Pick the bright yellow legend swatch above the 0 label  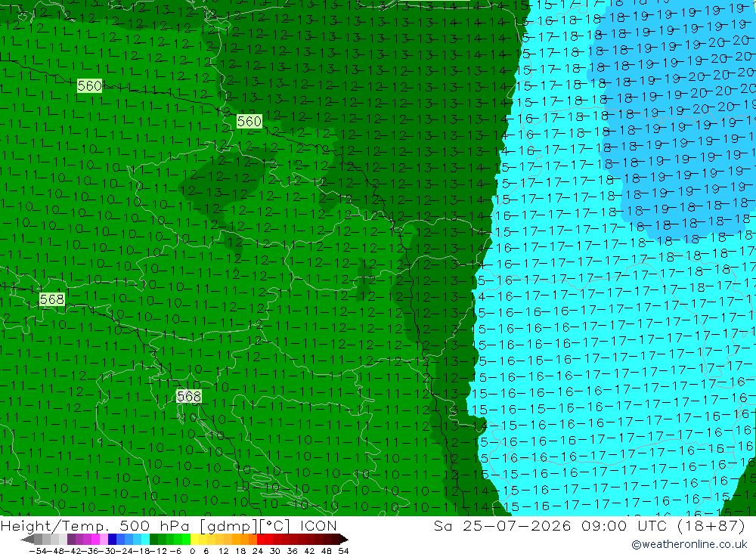point(195,539)
